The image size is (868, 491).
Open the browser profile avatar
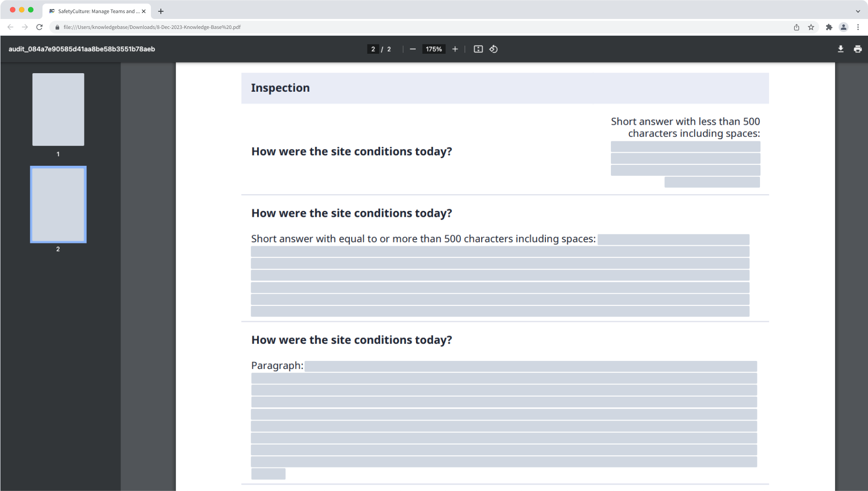pos(844,27)
